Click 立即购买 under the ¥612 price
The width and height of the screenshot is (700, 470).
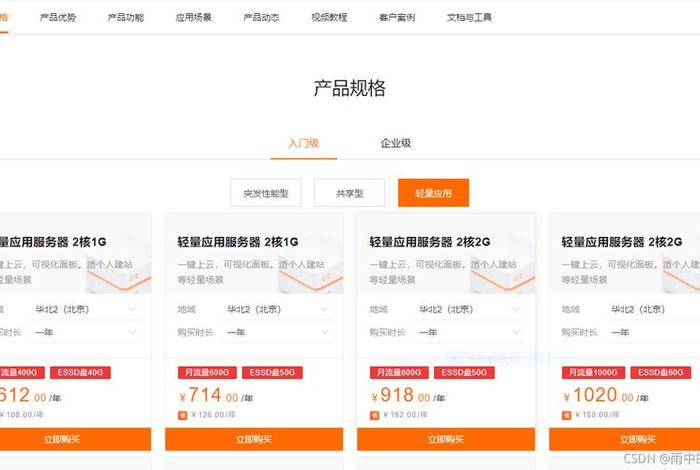tap(75, 439)
